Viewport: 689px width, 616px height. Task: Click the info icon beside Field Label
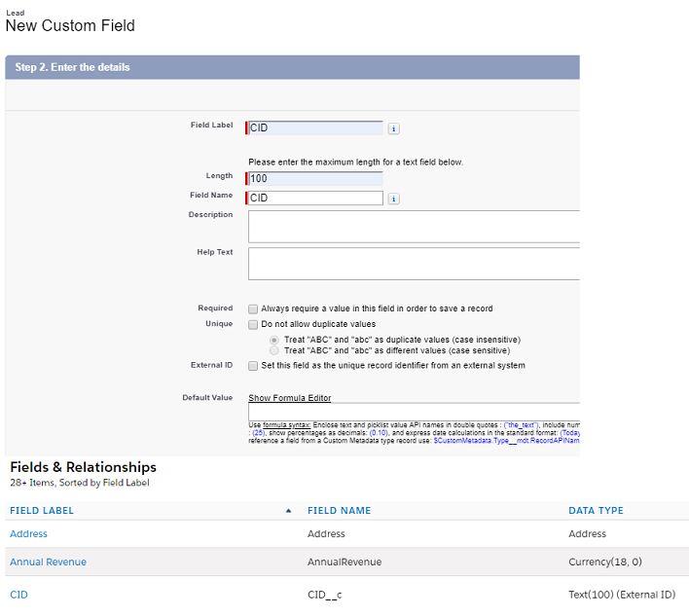click(394, 127)
